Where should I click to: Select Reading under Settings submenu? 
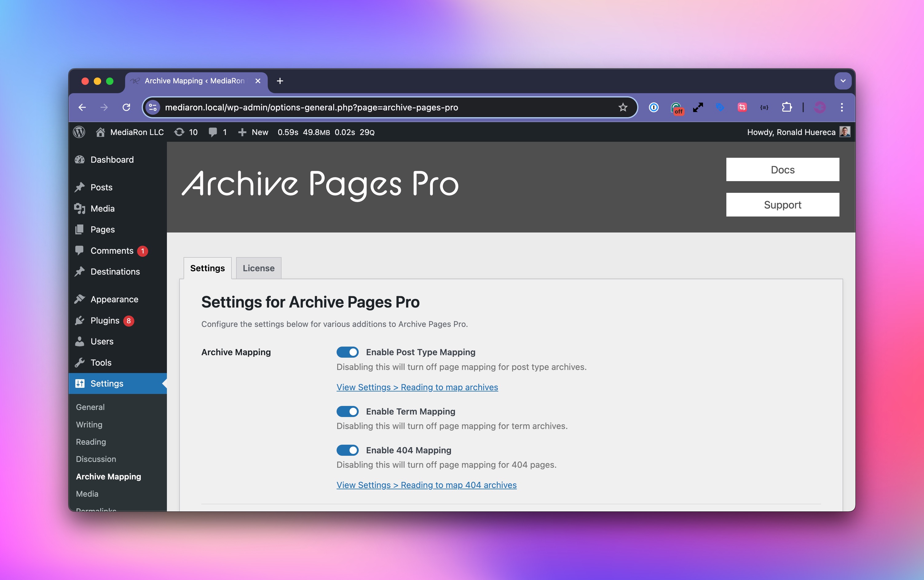91,442
